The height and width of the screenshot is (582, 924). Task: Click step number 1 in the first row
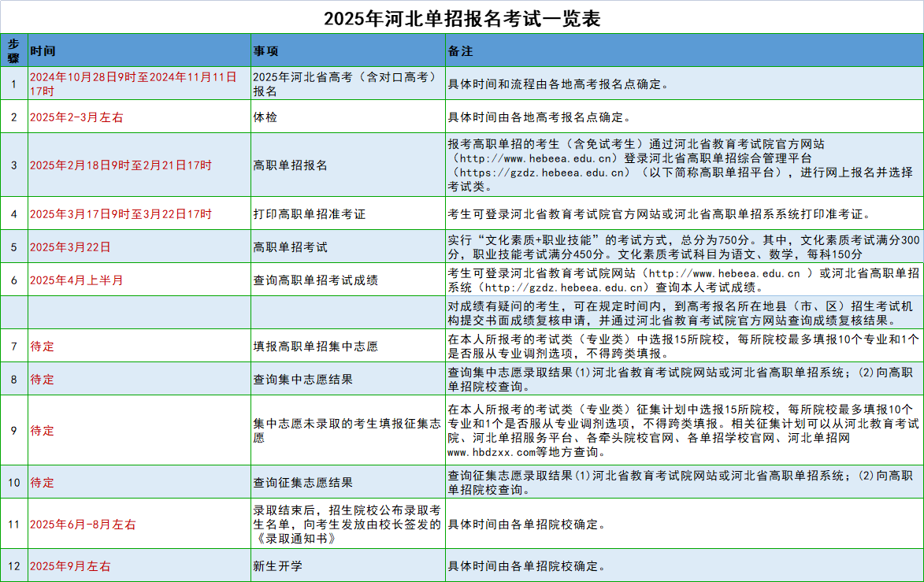14,85
